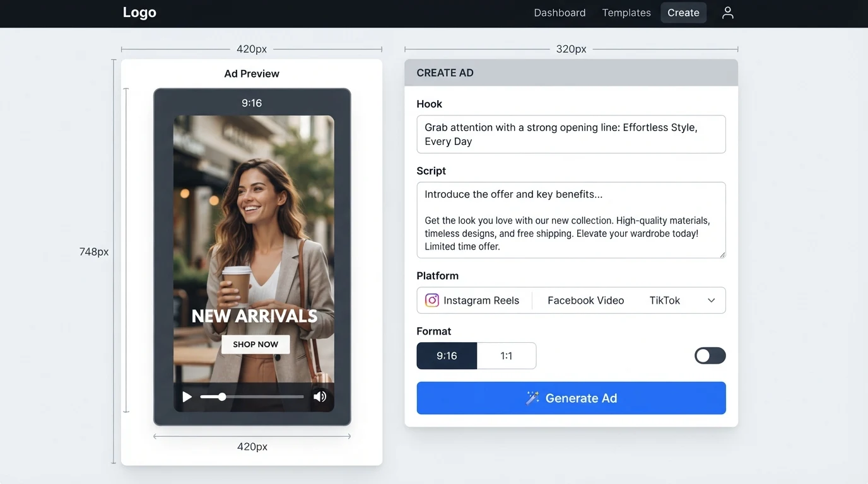Go to the Create nav item

click(683, 13)
